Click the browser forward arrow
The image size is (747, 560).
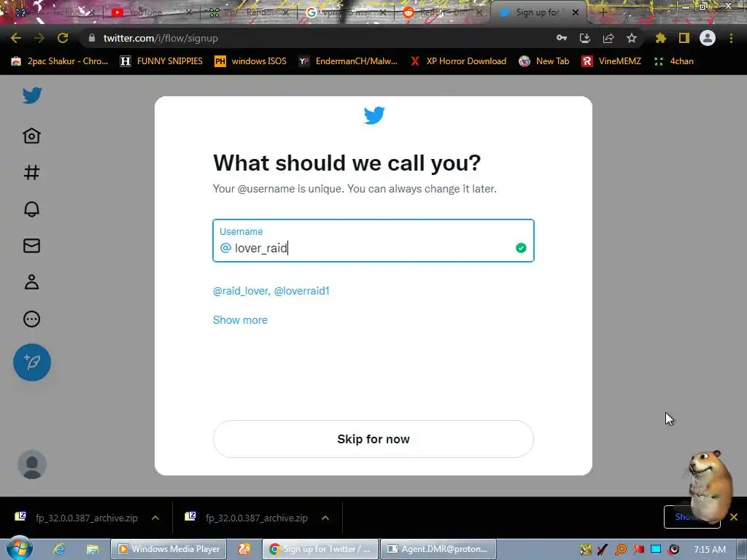coord(39,38)
